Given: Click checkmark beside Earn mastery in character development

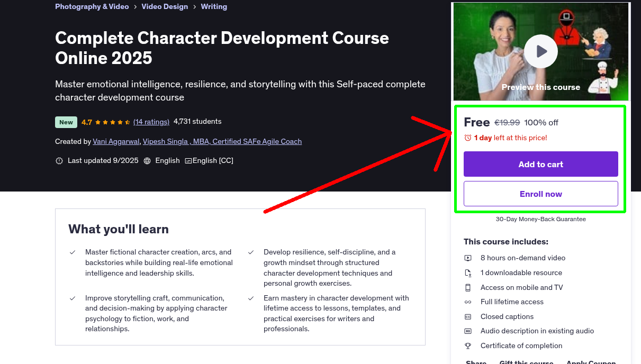Looking at the screenshot, I should [251, 298].
